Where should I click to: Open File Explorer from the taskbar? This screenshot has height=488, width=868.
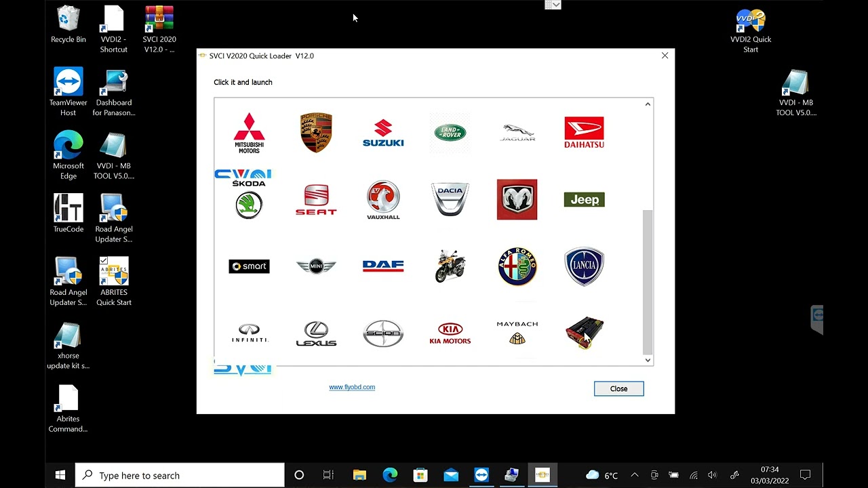point(359,475)
